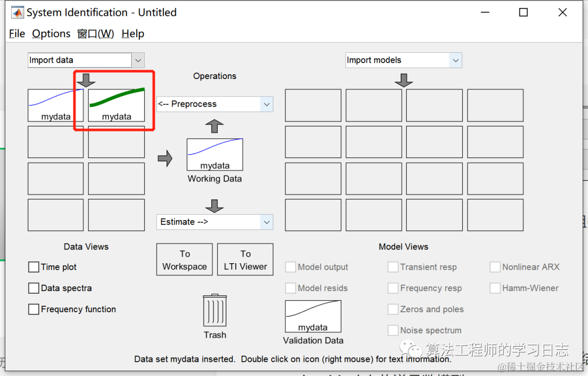Toggle the Hamm-Wiener checkbox
Viewport: 588px width, 376px height.
coord(495,288)
